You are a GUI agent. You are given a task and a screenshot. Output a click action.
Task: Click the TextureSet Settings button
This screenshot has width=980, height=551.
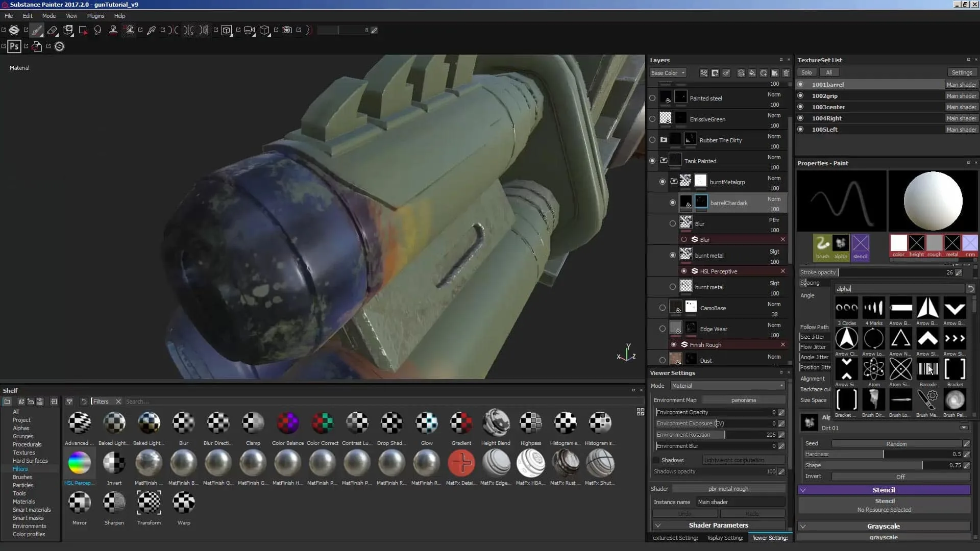(x=962, y=72)
